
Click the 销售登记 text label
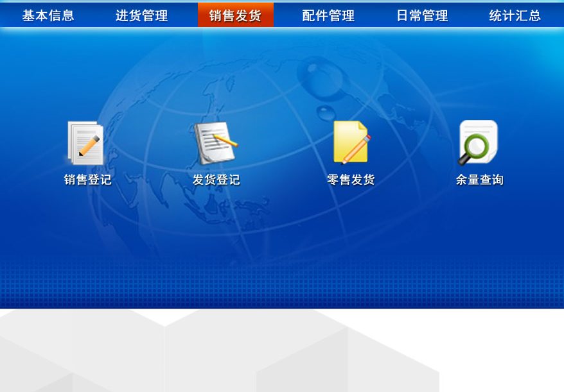click(88, 180)
